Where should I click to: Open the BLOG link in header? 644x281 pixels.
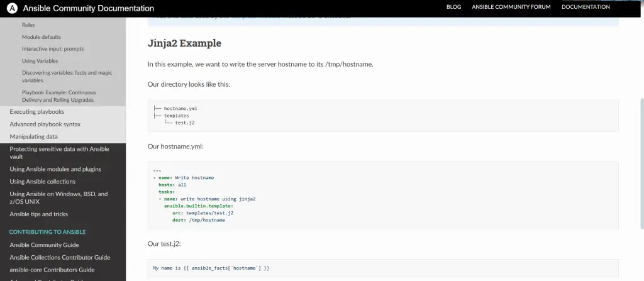(454, 7)
